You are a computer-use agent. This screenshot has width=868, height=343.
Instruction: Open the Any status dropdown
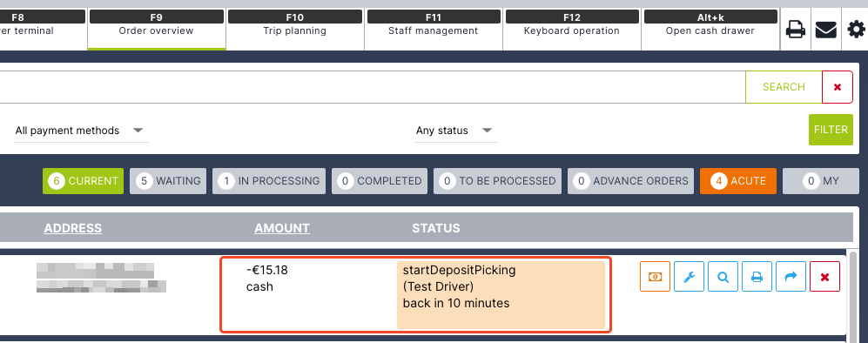(x=455, y=131)
